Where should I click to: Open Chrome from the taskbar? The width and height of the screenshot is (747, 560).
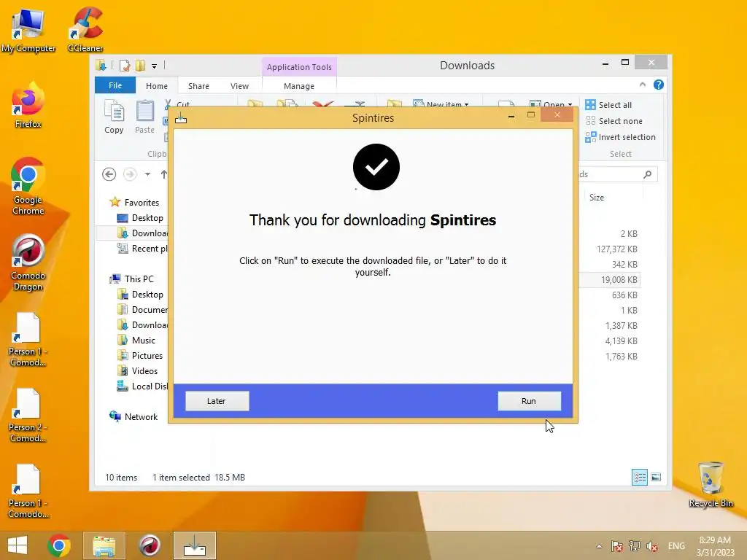59,545
